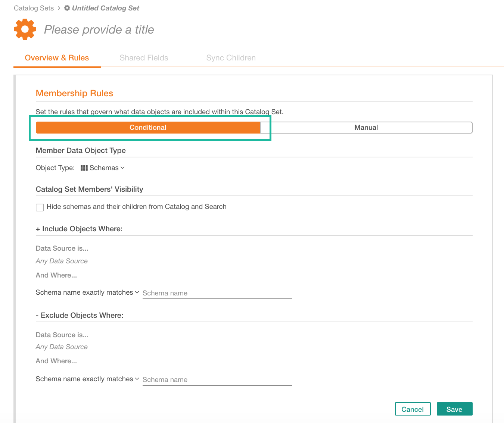Screen dimensions: 504x423
Task: Click '- Exclude Objects Where:' heading
Action: [x=80, y=315]
